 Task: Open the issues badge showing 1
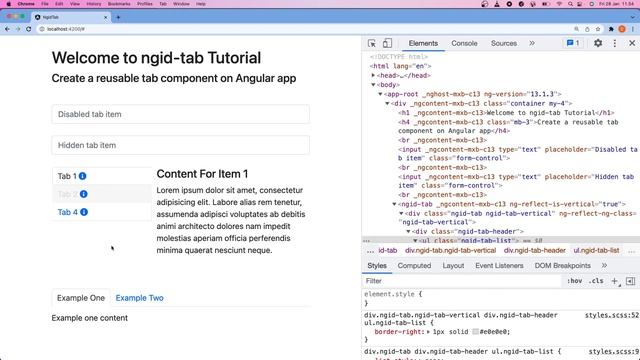573,43
